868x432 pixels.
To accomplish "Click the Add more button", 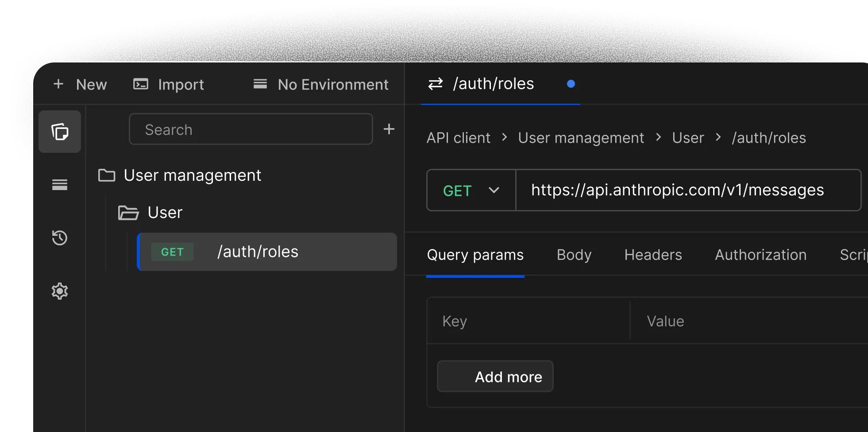I will click(495, 377).
